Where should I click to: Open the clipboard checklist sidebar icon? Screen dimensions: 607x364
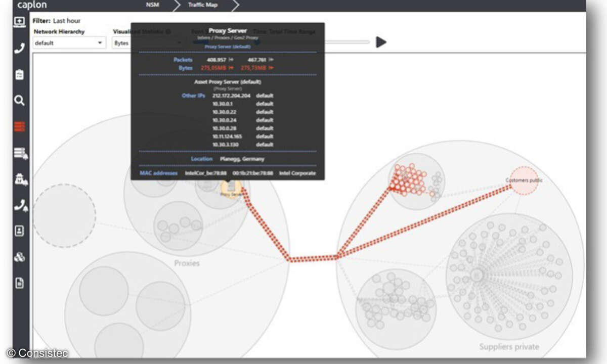click(19, 74)
